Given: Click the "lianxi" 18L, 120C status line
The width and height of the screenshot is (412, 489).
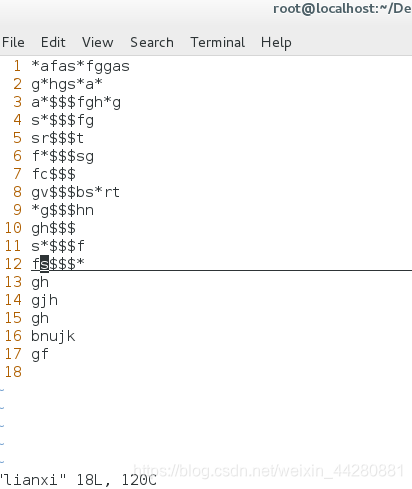Looking at the screenshot, I should (78, 480).
